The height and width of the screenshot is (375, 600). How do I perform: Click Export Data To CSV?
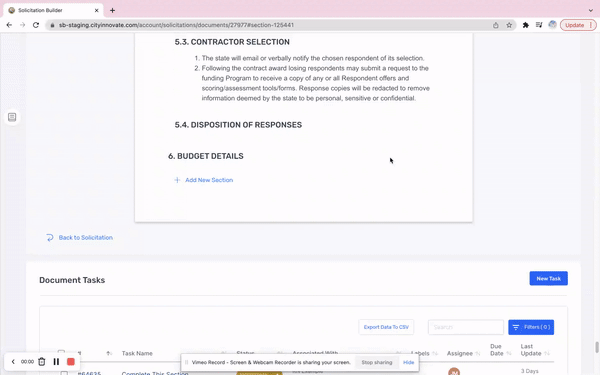tap(386, 327)
